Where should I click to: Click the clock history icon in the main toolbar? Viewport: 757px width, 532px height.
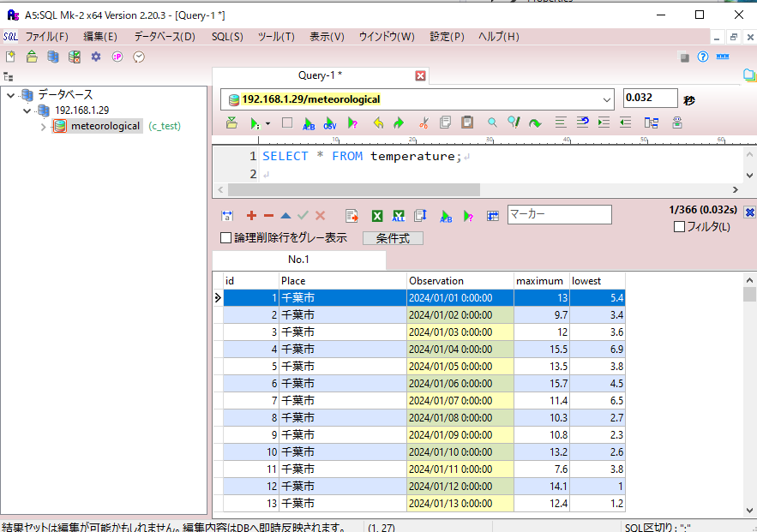tap(139, 57)
